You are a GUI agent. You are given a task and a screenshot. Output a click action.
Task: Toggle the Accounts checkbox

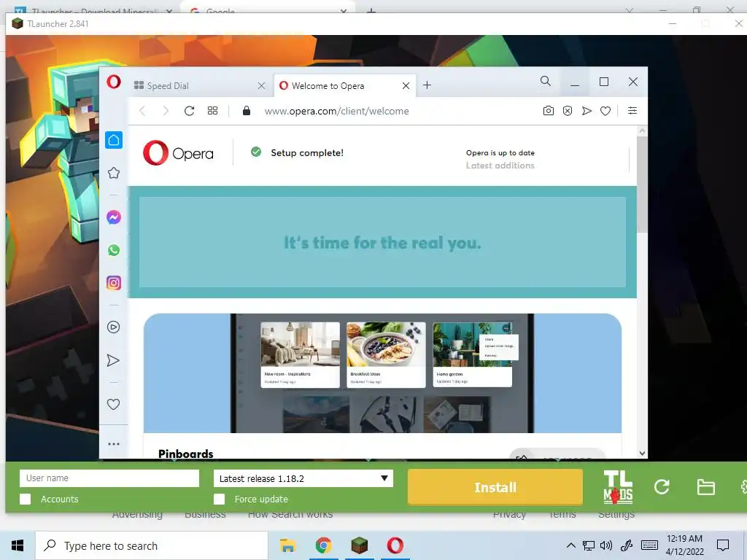[26, 499]
